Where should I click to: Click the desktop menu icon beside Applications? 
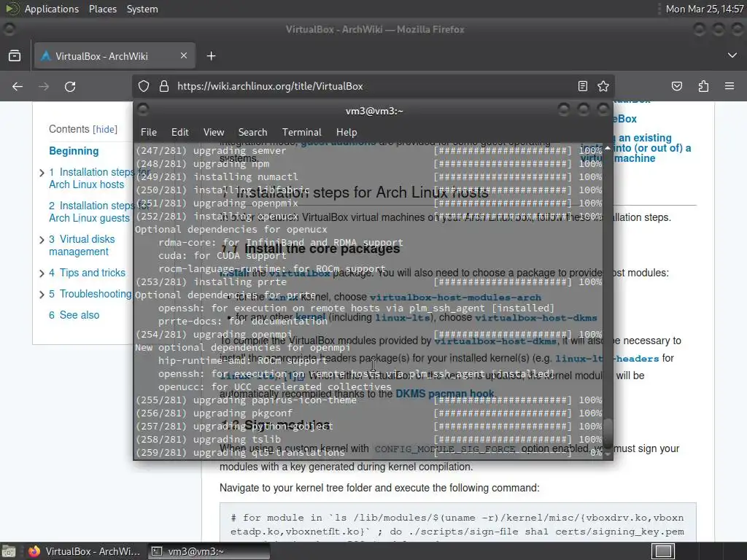(12, 9)
